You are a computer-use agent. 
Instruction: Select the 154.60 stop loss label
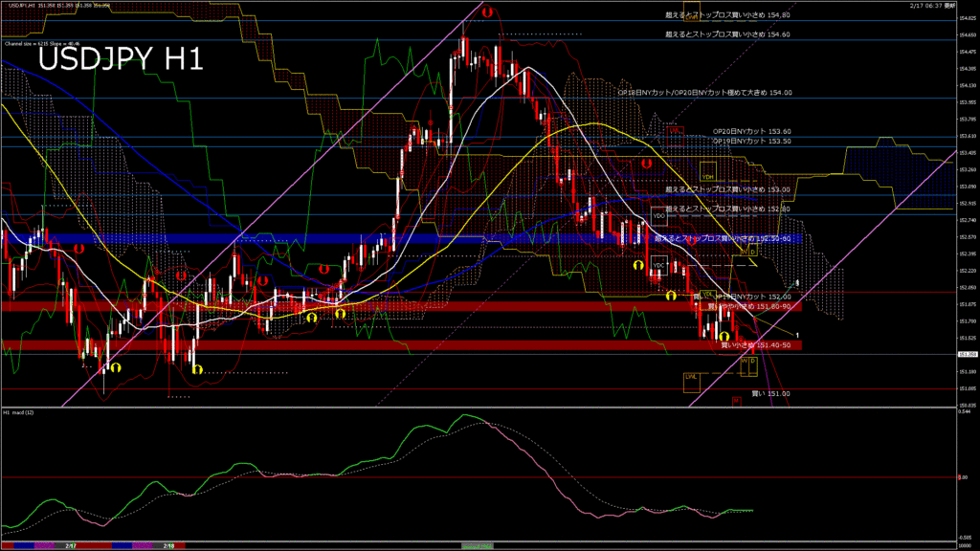727,34
